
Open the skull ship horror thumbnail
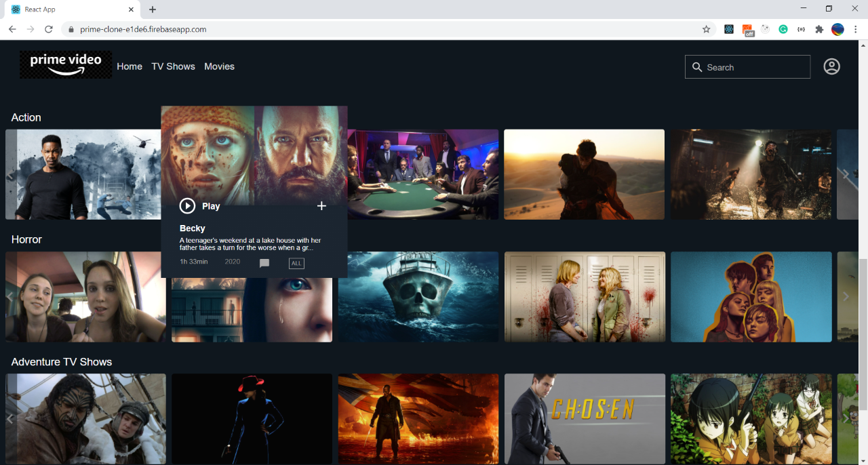click(x=418, y=297)
